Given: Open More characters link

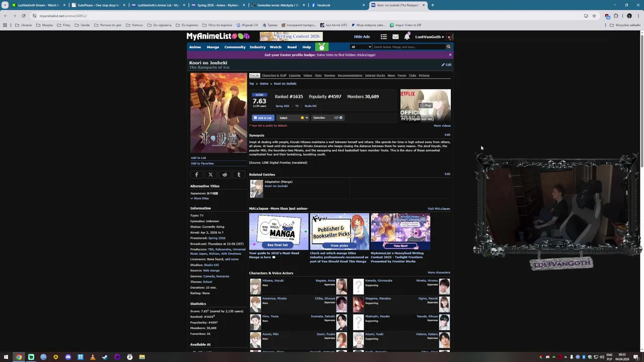Looking at the screenshot, I should coord(439,273).
